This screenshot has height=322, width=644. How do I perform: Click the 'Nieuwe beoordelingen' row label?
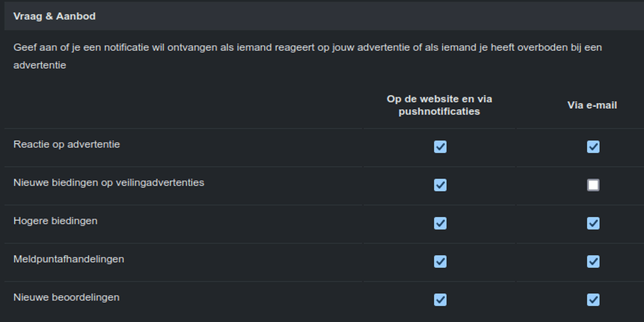click(x=66, y=298)
